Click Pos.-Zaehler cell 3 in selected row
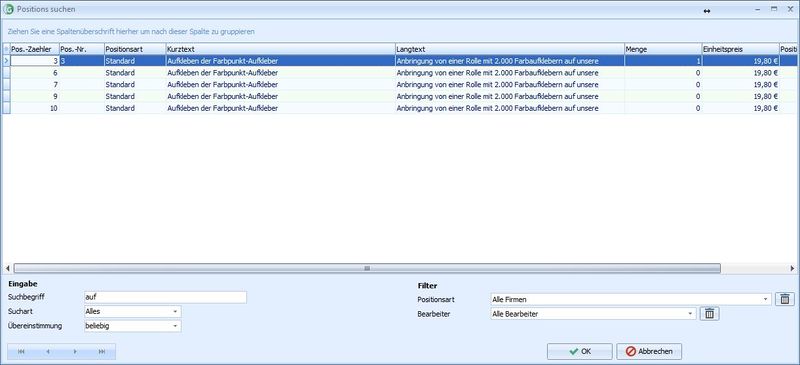The image size is (800, 365). click(x=35, y=61)
